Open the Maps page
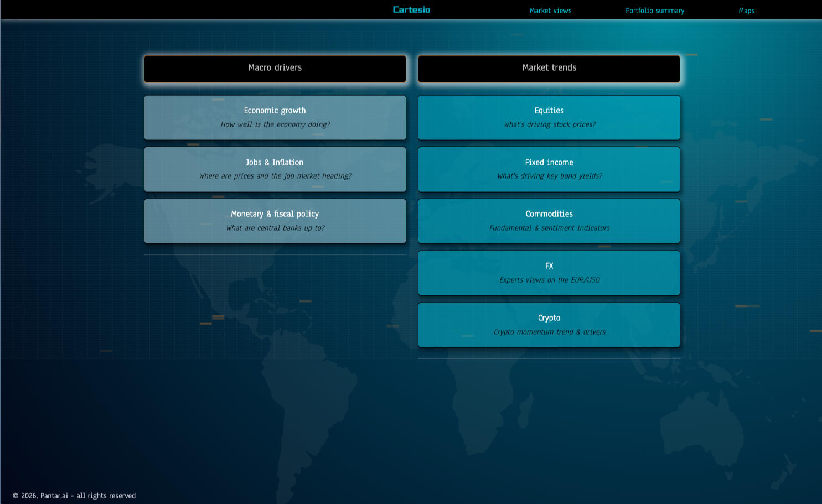Image resolution: width=822 pixels, height=504 pixels. [x=746, y=11]
